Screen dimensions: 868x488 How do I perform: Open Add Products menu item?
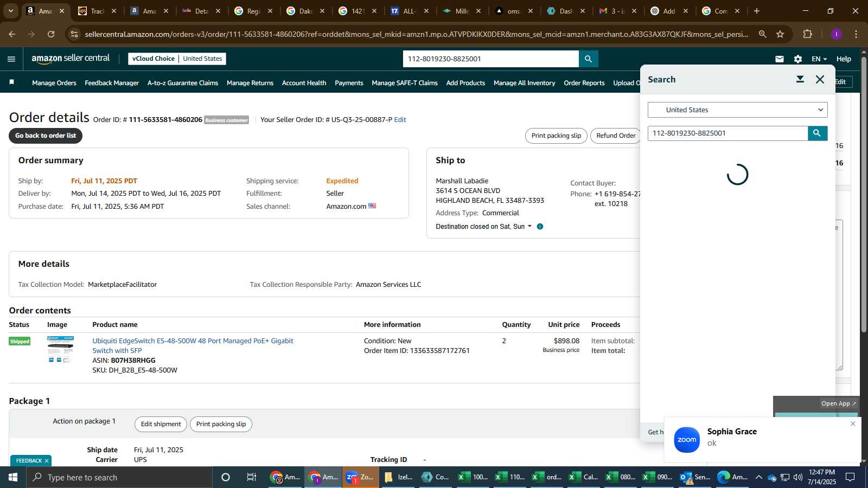[465, 83]
